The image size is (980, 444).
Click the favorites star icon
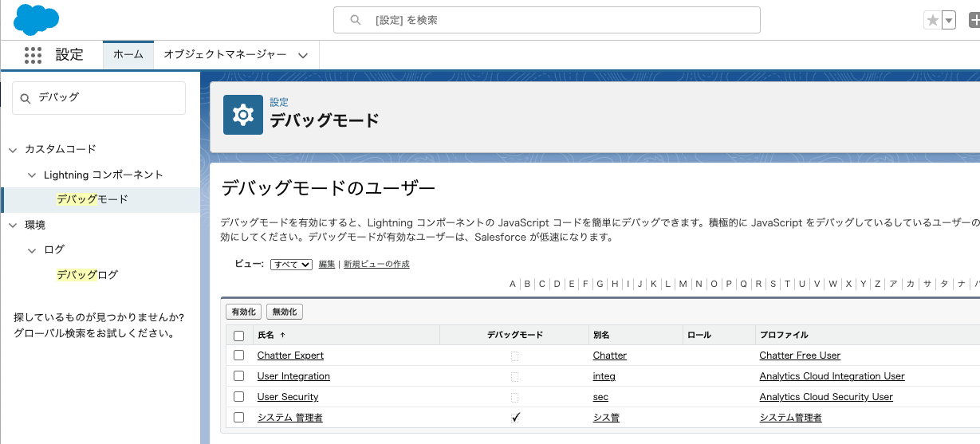tap(932, 21)
